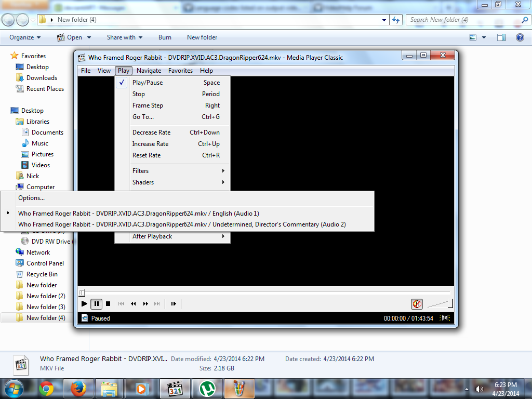
Task: Click the rewind (decrease speed) icon
Action: 134,303
